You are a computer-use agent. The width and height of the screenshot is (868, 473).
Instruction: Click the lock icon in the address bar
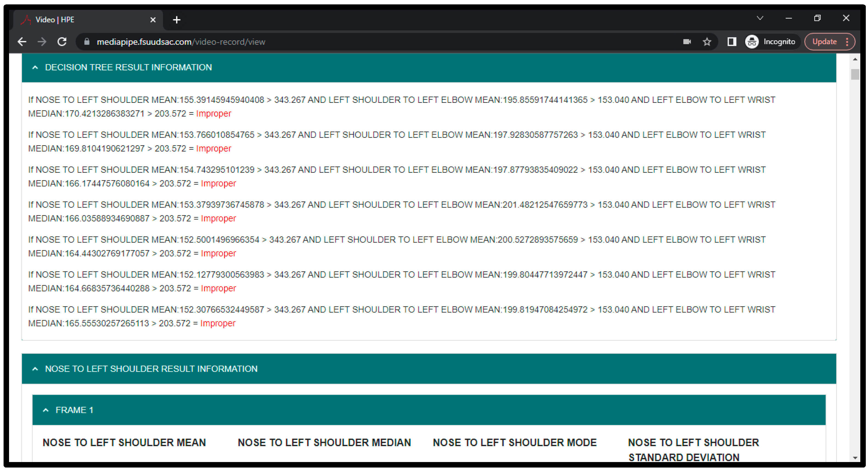click(x=87, y=42)
